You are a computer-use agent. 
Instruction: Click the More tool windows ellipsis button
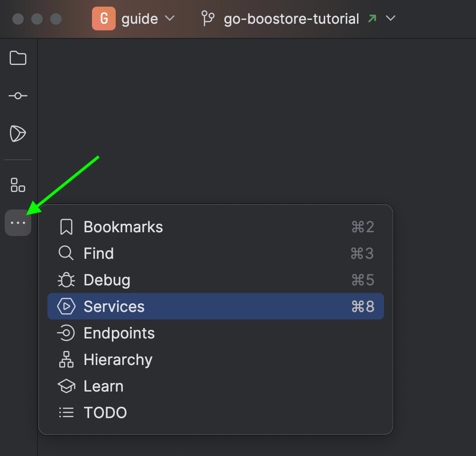(x=18, y=223)
